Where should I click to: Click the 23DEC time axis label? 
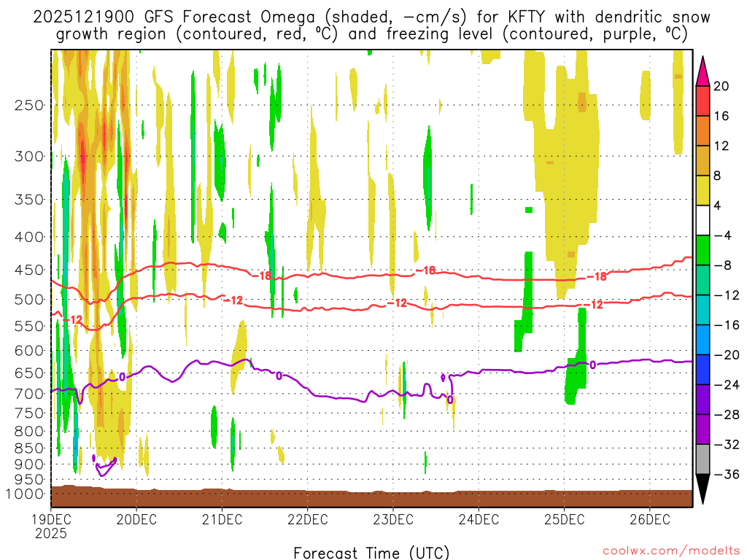(393, 519)
